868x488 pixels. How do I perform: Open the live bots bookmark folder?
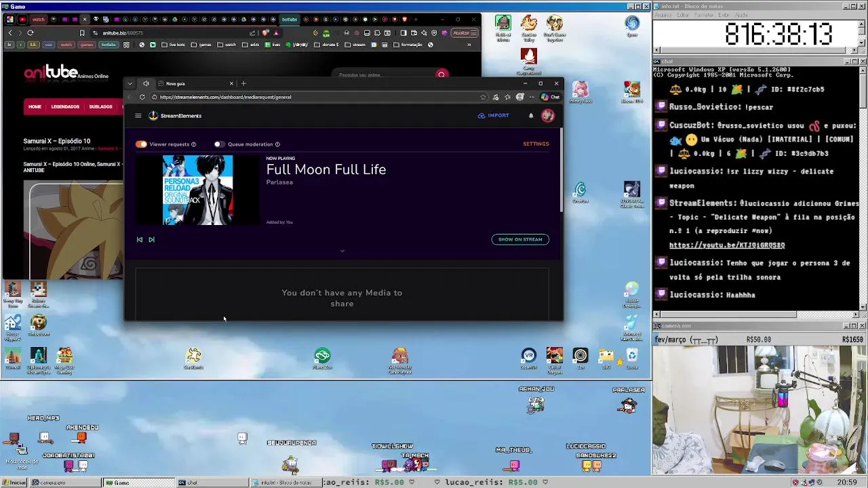click(x=174, y=45)
